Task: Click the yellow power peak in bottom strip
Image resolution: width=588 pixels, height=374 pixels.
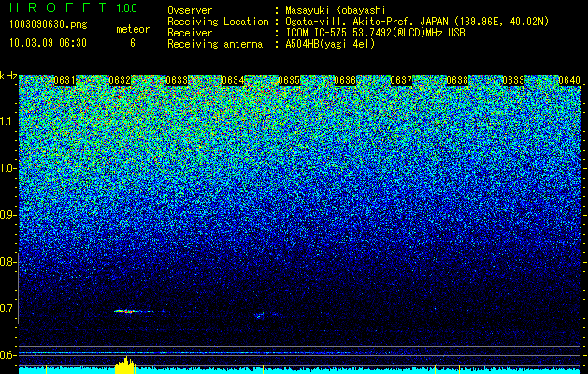Action: click(125, 366)
